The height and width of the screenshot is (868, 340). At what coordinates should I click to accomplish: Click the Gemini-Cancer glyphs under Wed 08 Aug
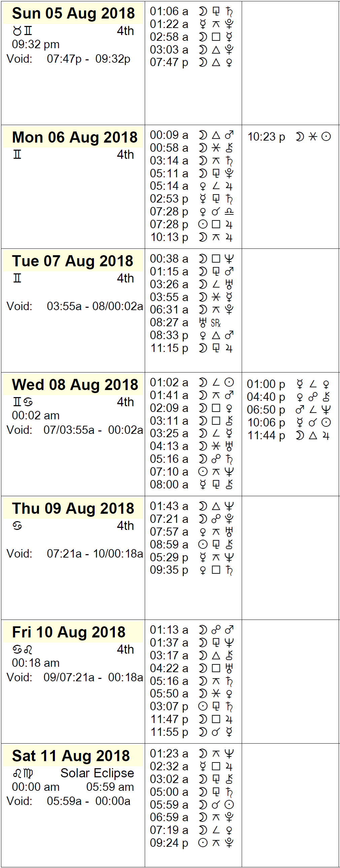(x=23, y=402)
